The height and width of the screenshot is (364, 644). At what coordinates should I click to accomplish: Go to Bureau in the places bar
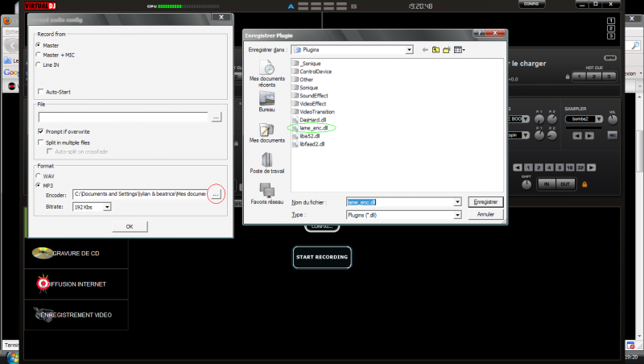click(x=267, y=101)
